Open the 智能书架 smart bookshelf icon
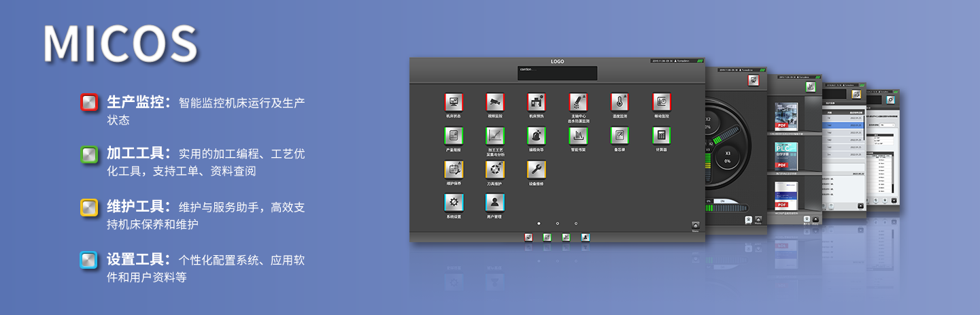The width and height of the screenshot is (980, 315). (x=578, y=135)
